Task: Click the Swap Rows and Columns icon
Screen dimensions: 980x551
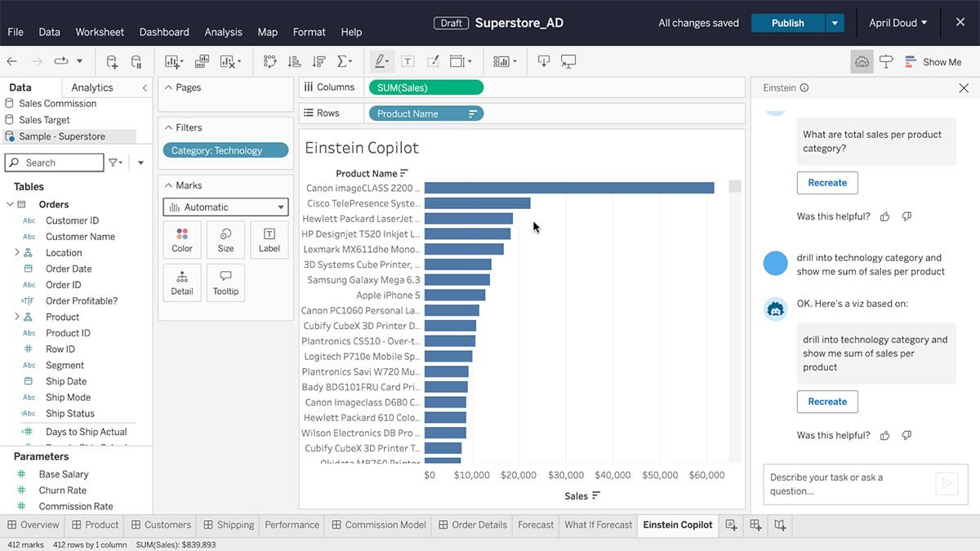Action: [x=270, y=62]
